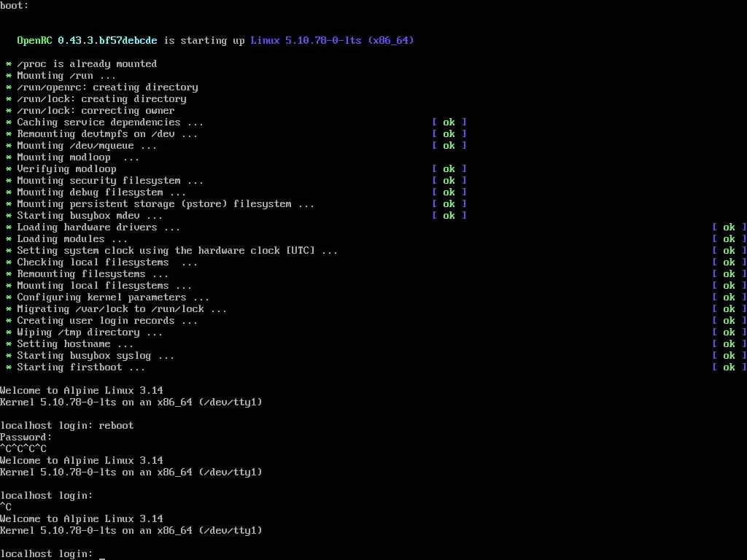747x560 pixels.
Task: Click the active login prompt with cursor
Action: [53, 554]
